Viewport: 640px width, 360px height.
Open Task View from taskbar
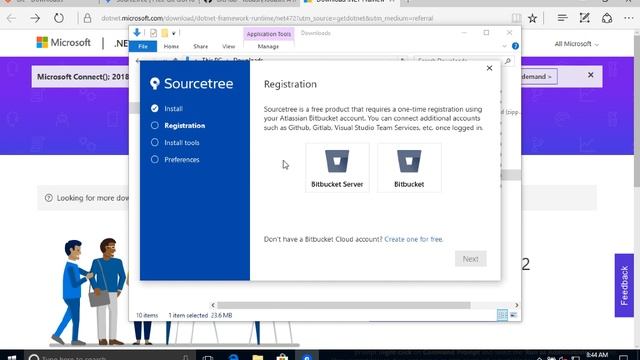(x=208, y=358)
